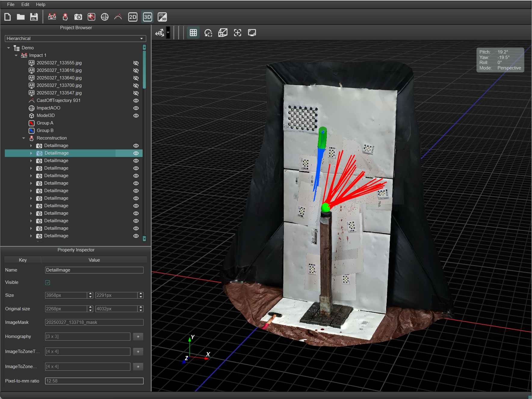Click the Value column header
Screen dimensions: 532x399
point(94,260)
